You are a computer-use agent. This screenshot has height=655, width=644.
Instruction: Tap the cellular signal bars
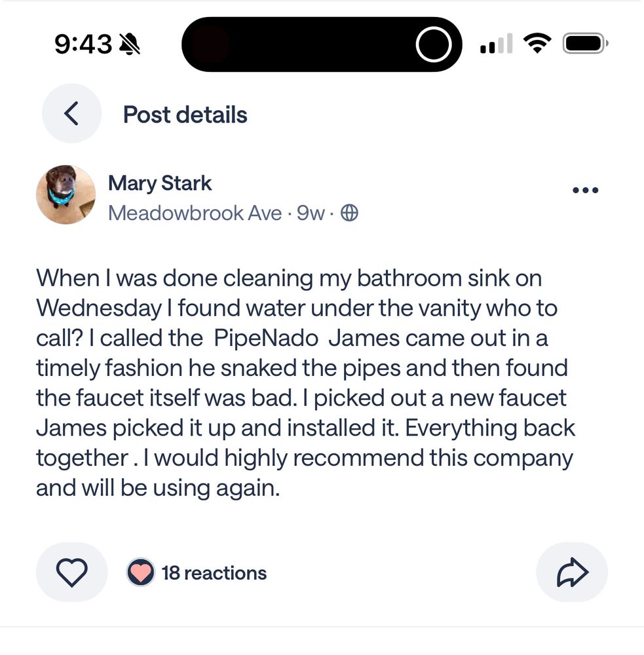coord(496,45)
